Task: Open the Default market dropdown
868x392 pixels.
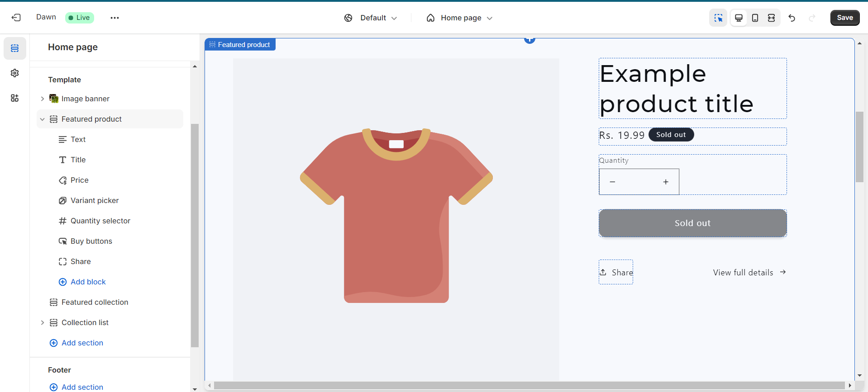Action: tap(371, 18)
